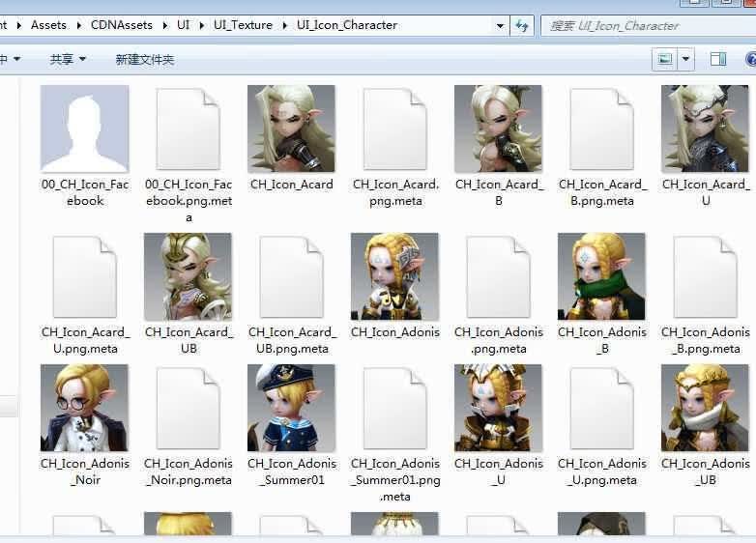Open the CH_Icon_Adonis_Summer01 character image
The image size is (756, 543).
pyautogui.click(x=291, y=408)
